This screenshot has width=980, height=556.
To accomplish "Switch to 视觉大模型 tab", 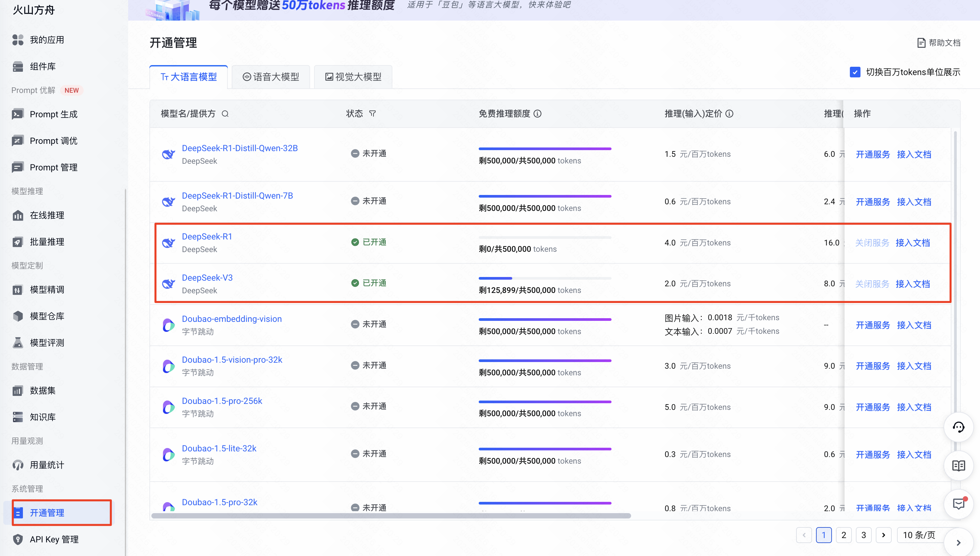I will pyautogui.click(x=353, y=77).
